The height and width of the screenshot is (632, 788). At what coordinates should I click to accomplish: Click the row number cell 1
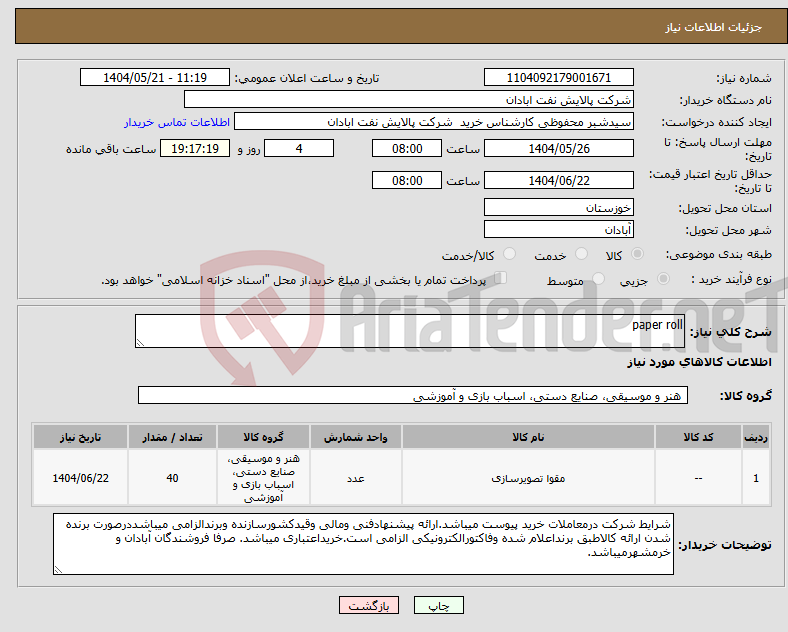[x=756, y=478]
